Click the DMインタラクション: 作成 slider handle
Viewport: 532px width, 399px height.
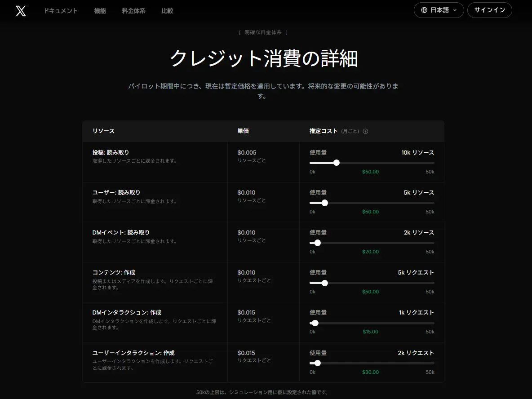point(315,323)
